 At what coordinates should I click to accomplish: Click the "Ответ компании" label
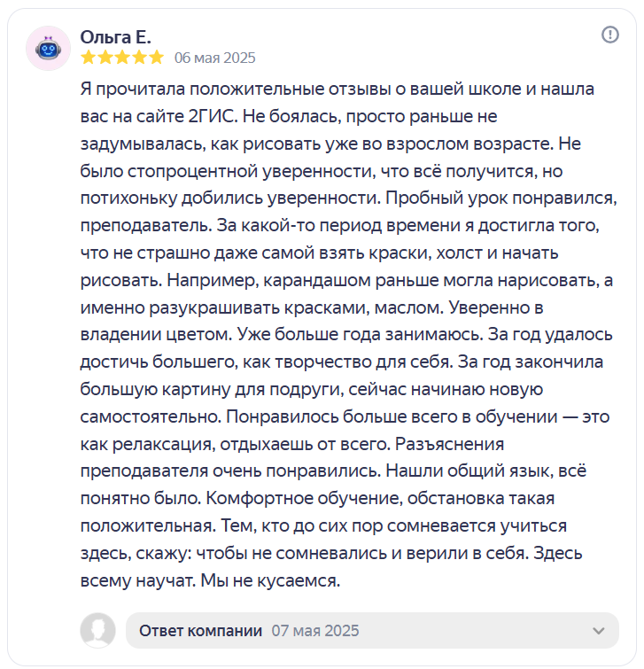pos(201,630)
